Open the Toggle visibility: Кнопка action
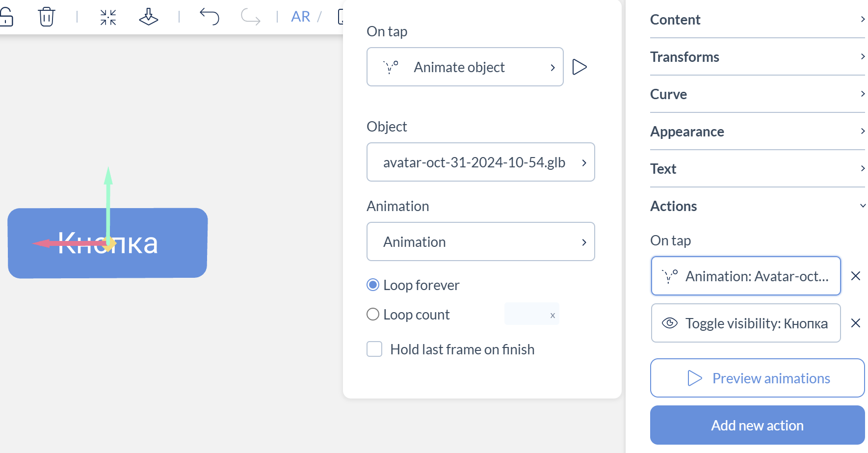Image resolution: width=868 pixels, height=453 pixels. 745,323
